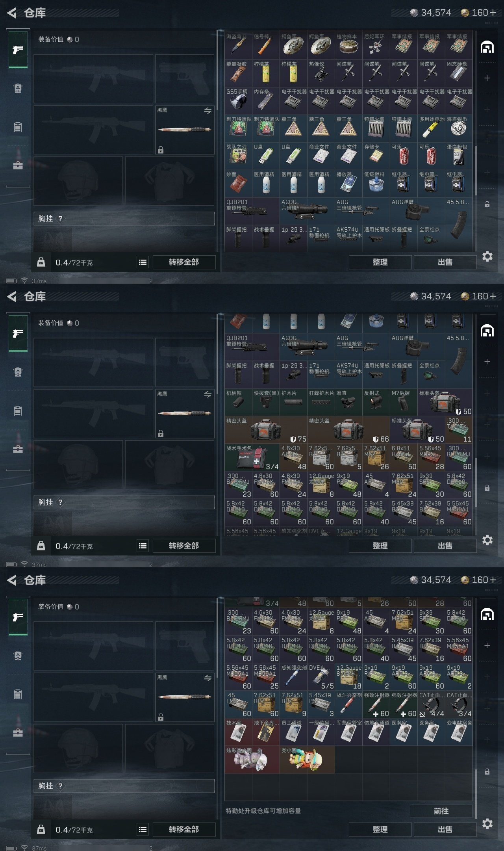
Task: Pick the 战斗兴奋剂 stimulant injector
Action: pos(348,704)
